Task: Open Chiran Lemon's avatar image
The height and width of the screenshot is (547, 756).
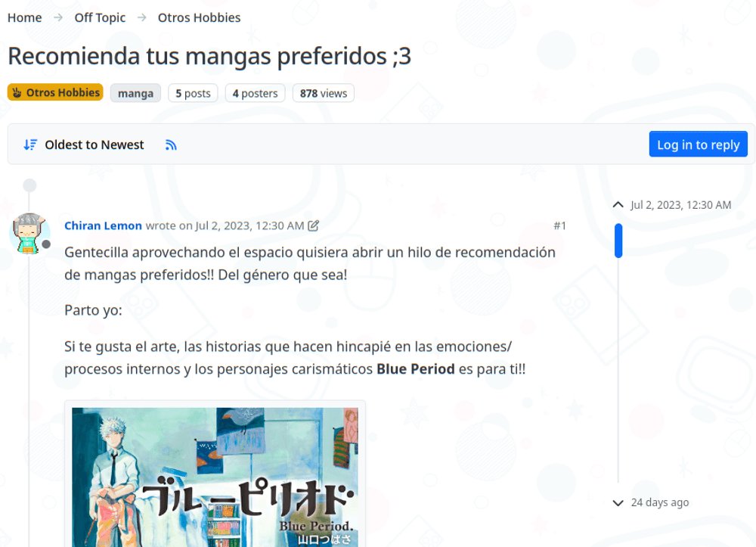Action: 29,234
